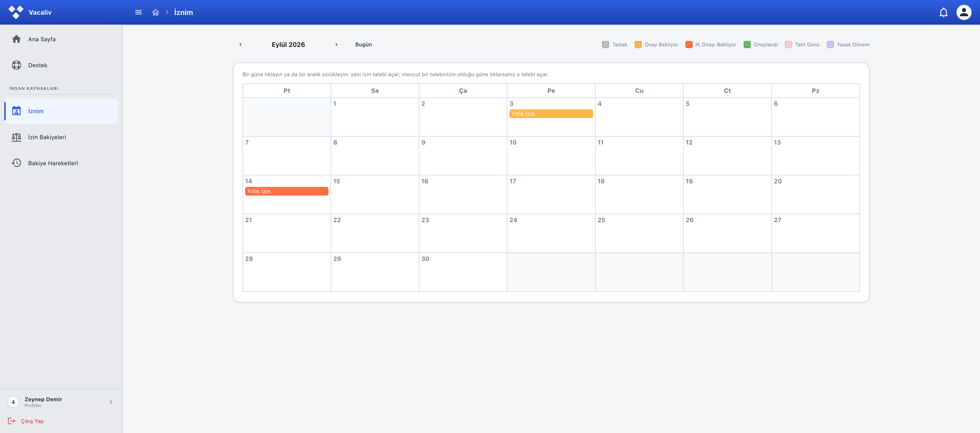
Task: Open the user account avatar menu
Action: tap(964, 13)
